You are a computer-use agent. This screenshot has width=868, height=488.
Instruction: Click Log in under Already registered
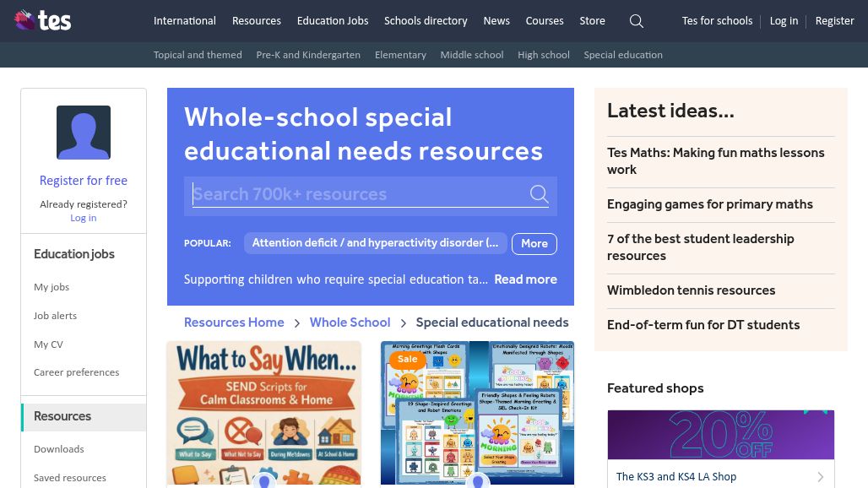(x=84, y=218)
